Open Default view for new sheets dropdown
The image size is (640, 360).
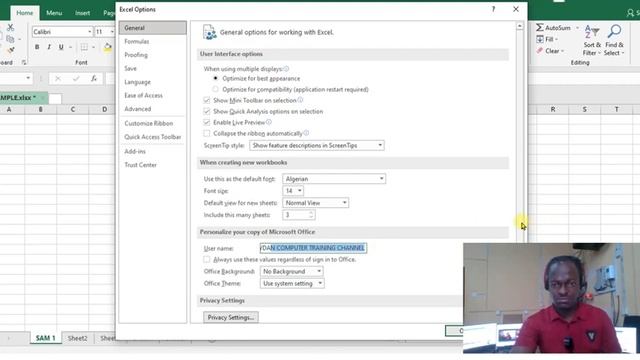(316, 202)
